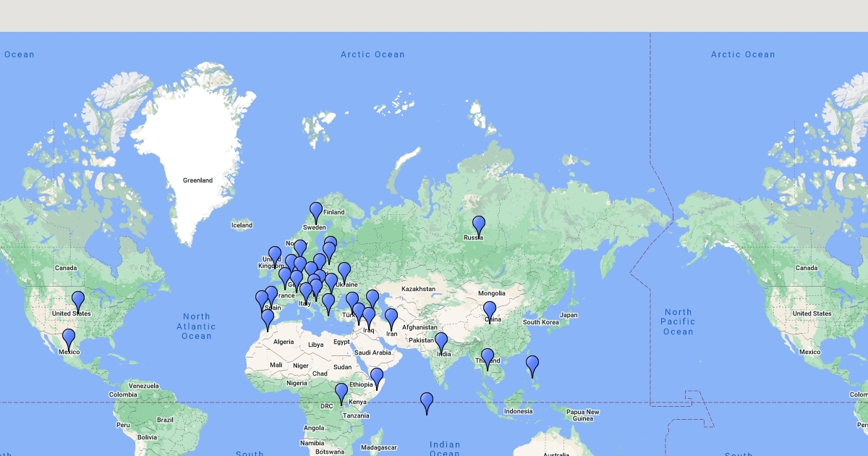Viewport: 868px width, 456px height.
Task: Click the marker in Somalia near Ethiopia
Action: pos(377,378)
